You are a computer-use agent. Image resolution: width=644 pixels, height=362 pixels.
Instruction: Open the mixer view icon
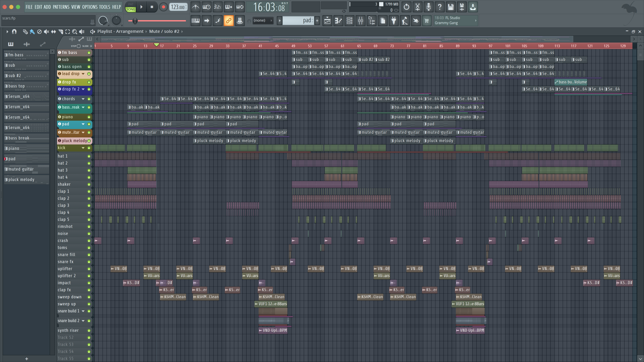click(361, 21)
